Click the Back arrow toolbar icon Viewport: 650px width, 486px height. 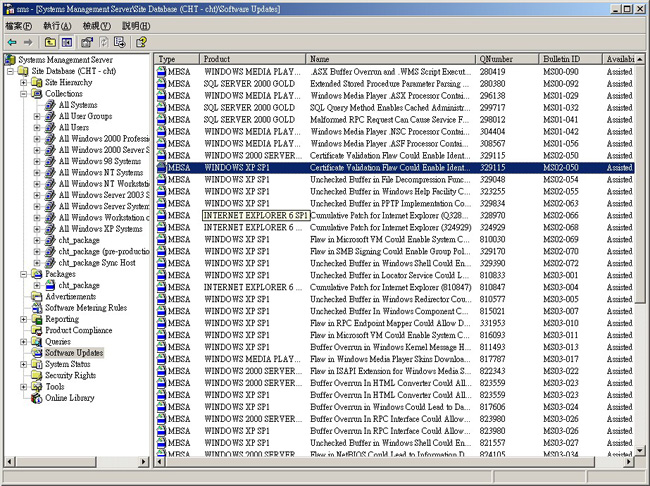(x=12, y=42)
